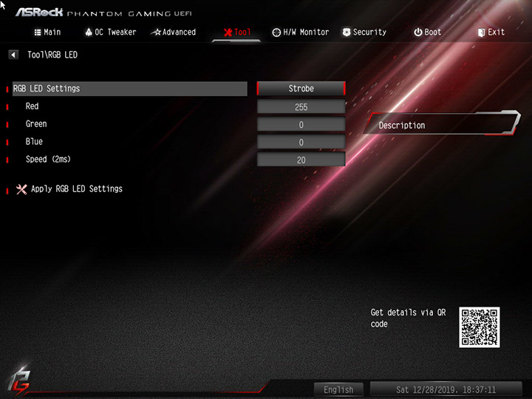This screenshot has height=399, width=532.
Task: Edit the Green value field
Action: 301,125
